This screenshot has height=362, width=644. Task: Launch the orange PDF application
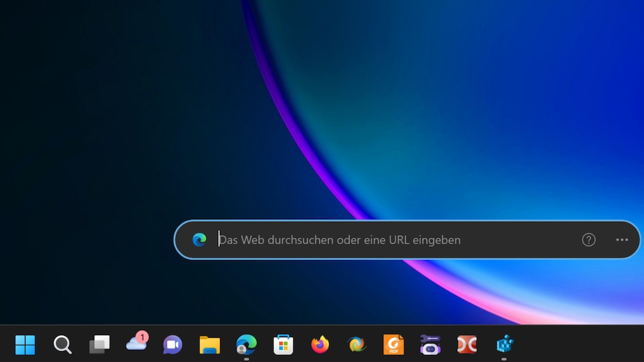coord(393,345)
